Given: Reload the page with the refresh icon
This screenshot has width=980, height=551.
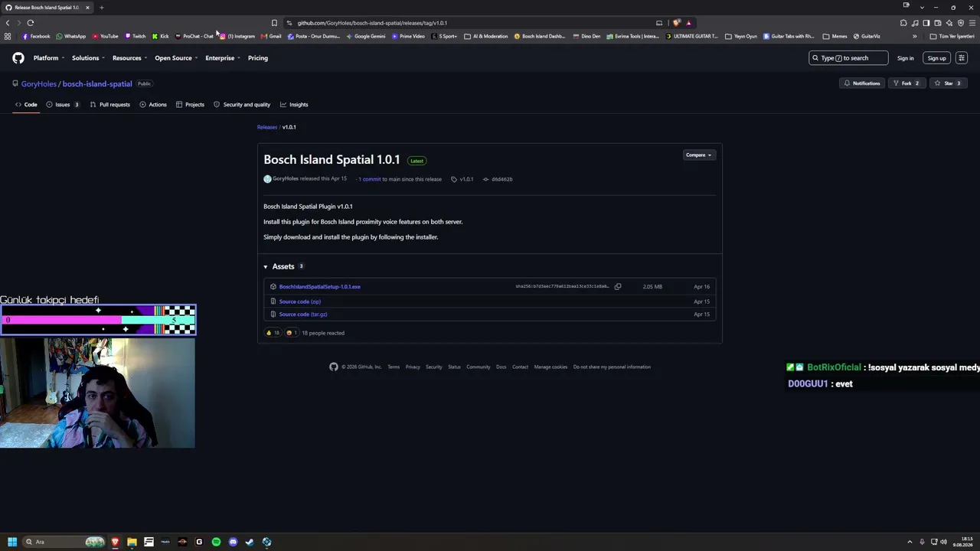Looking at the screenshot, I should 31,23.
